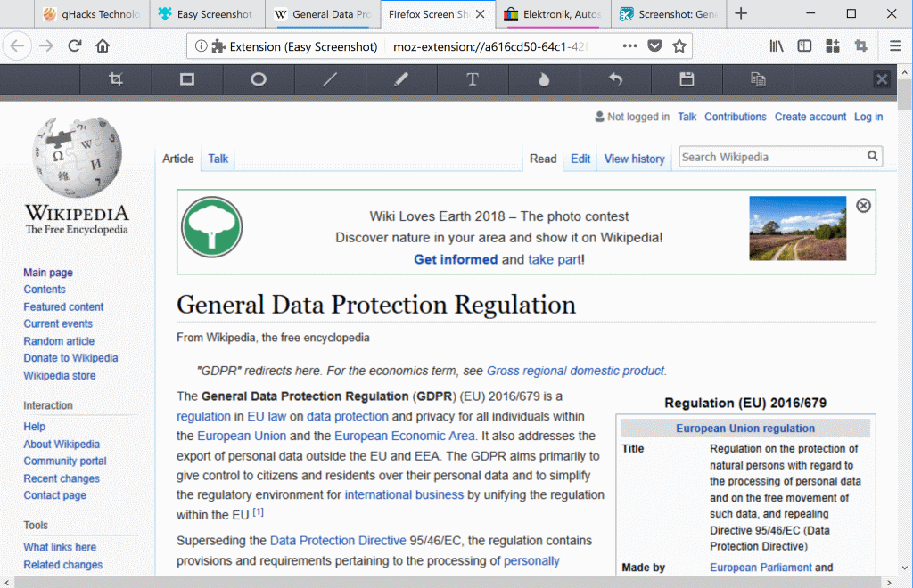Bookmark this page with the star
Image resolution: width=913 pixels, height=588 pixels.
(x=679, y=46)
